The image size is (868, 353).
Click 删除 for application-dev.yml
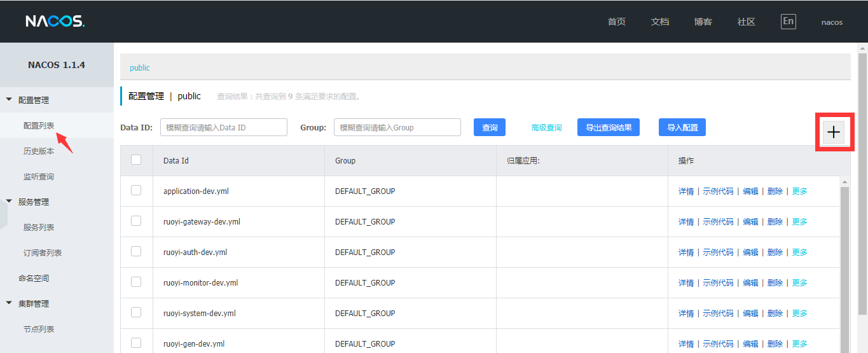tap(775, 191)
